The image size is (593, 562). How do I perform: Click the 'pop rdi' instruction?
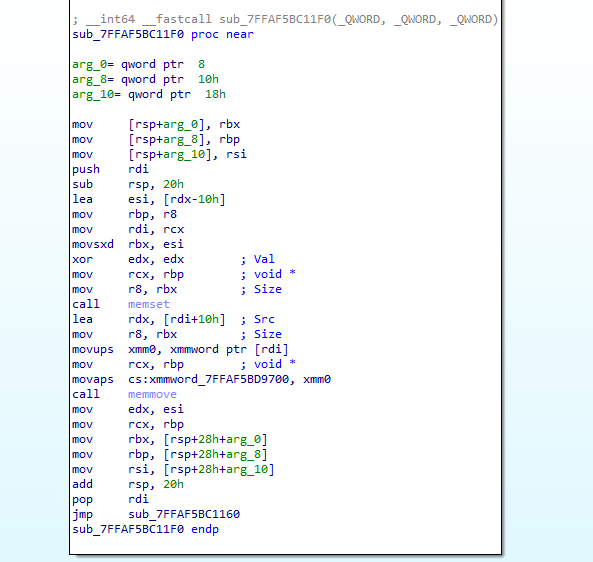pos(110,499)
